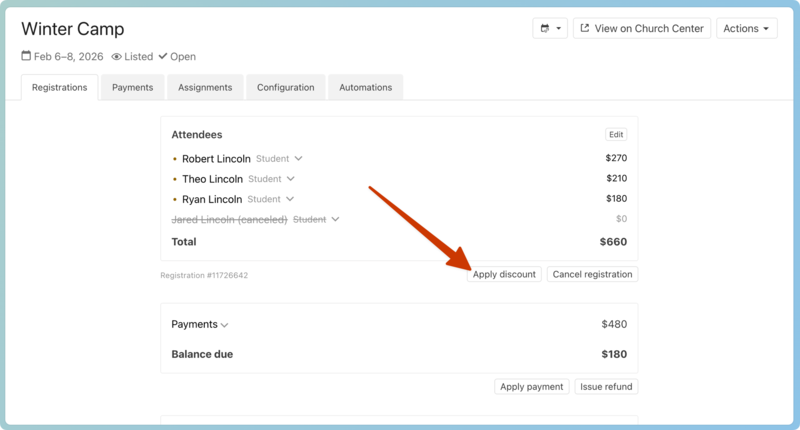Open the Configuration tab
Image resolution: width=800 pixels, height=430 pixels.
point(285,88)
